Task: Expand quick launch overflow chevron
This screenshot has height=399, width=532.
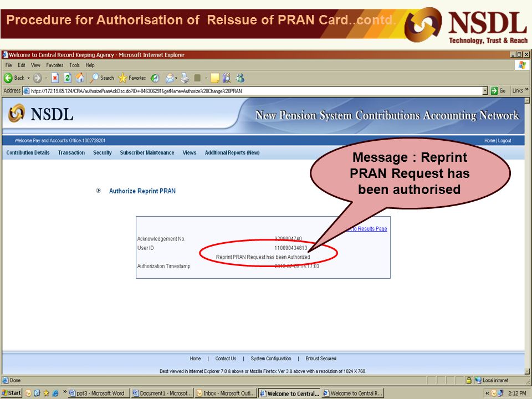Action: pos(64,392)
